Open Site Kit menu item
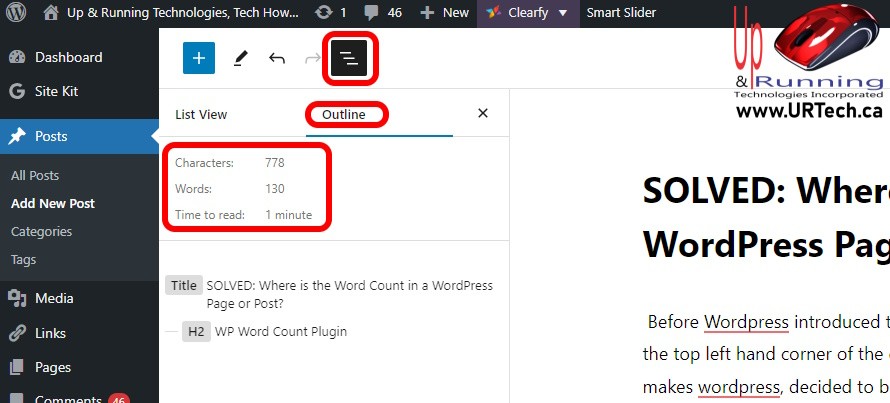This screenshot has height=403, width=890. [x=56, y=91]
